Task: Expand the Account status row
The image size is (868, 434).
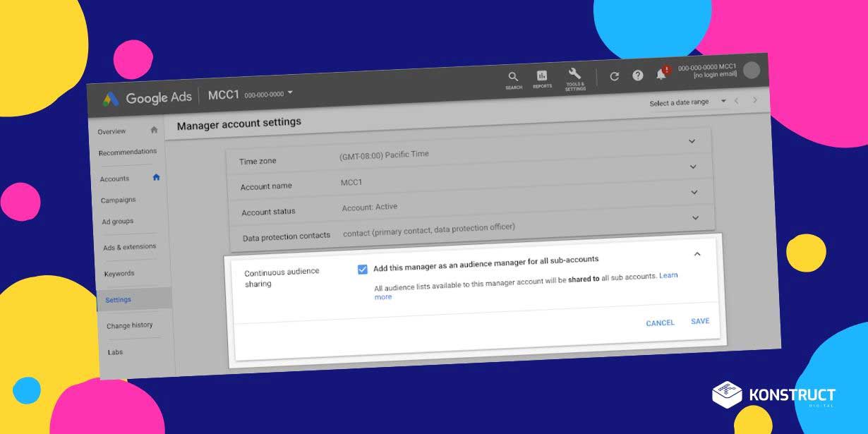Action: (694, 192)
